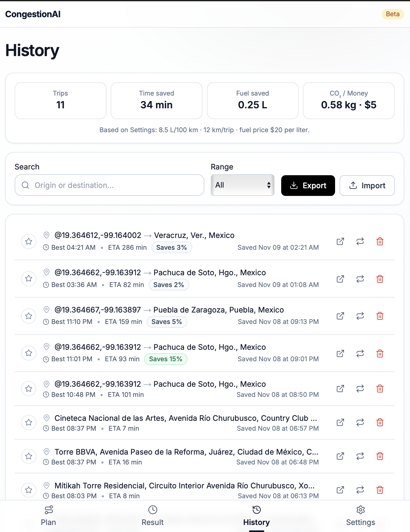
Task: Select the Plan tab icon
Action: [48, 510]
